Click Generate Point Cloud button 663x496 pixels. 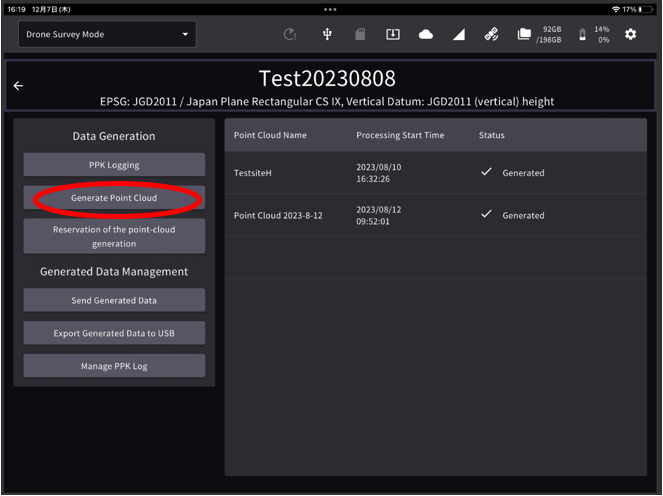114,197
